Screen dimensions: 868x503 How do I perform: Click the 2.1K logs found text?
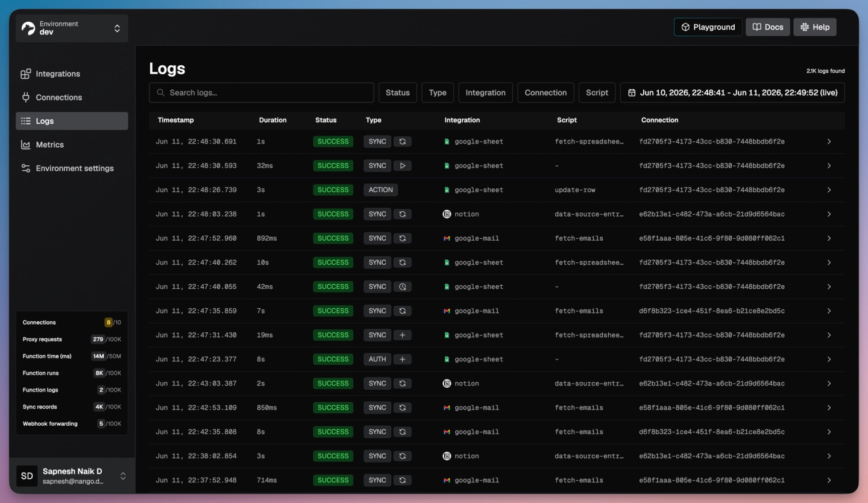(825, 71)
